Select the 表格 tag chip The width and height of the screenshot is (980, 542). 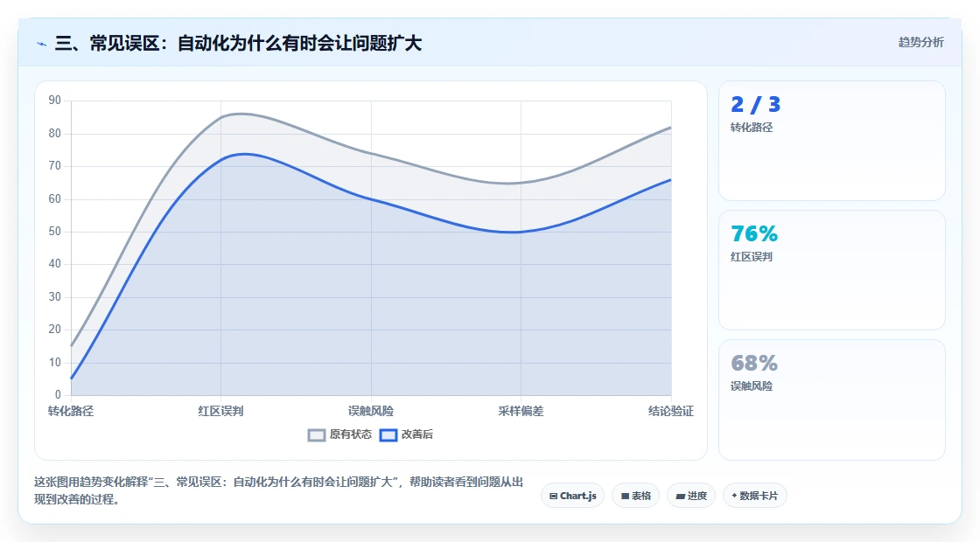(x=635, y=496)
